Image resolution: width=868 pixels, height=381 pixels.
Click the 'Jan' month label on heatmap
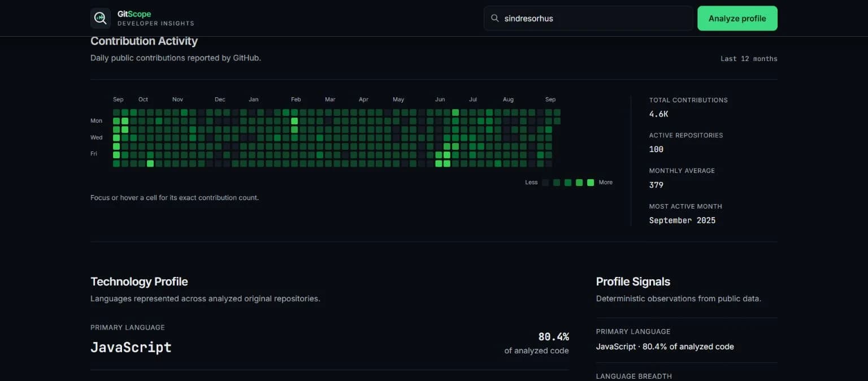coord(254,99)
